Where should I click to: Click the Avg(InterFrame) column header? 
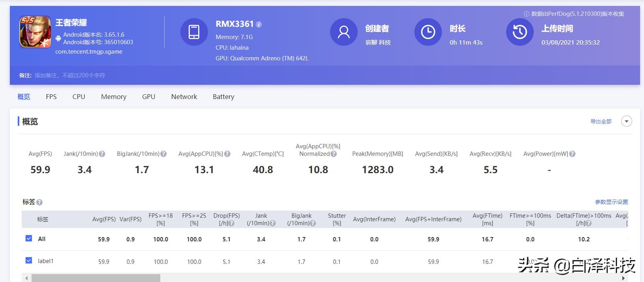pos(374,219)
